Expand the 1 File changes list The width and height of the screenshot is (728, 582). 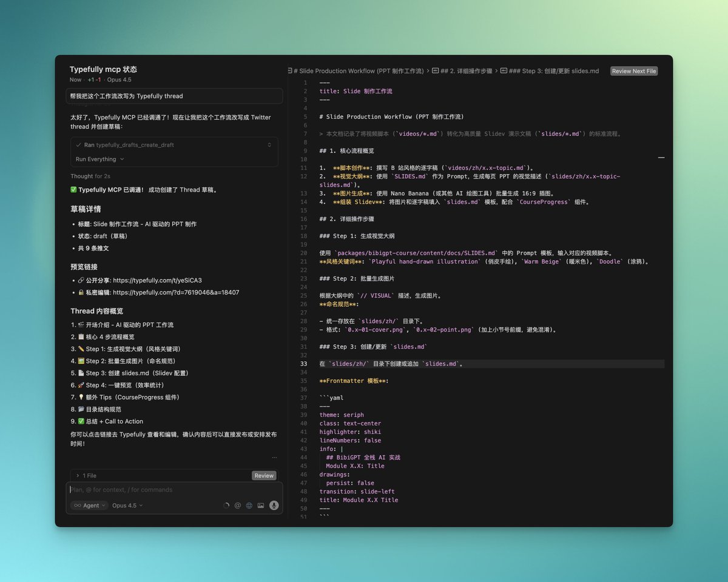tap(76, 476)
